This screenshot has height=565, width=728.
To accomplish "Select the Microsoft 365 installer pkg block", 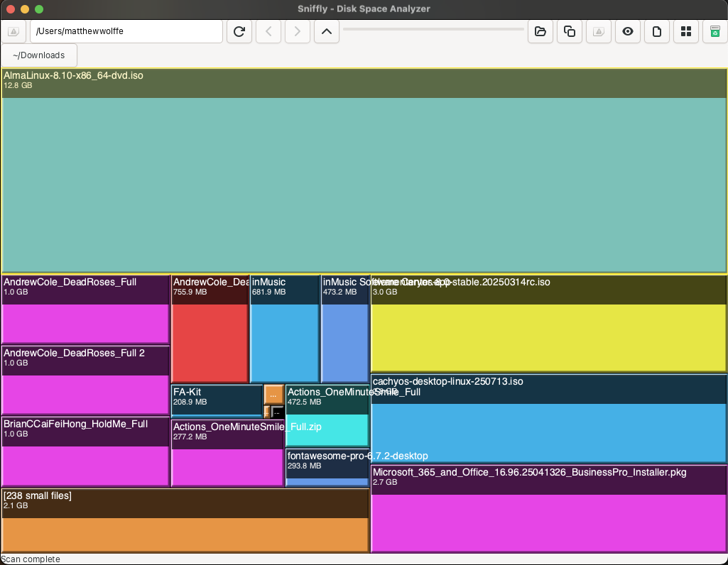I will click(x=548, y=522).
